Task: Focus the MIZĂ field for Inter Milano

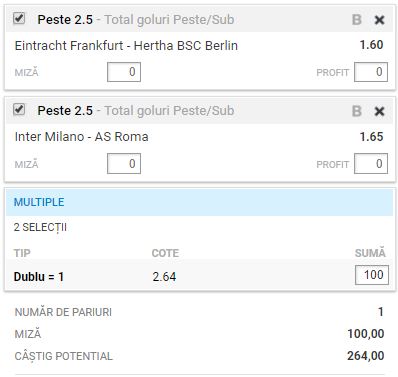Action: (x=124, y=163)
